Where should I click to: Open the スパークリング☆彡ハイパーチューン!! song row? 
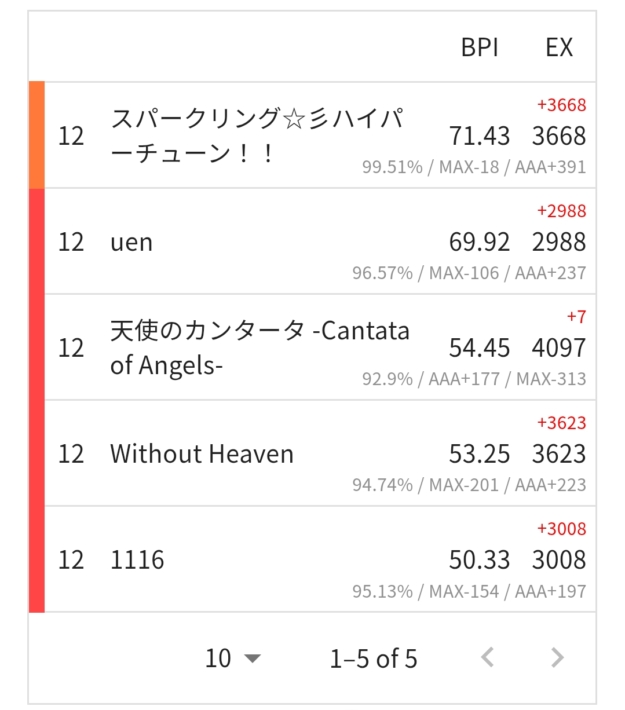point(258,136)
